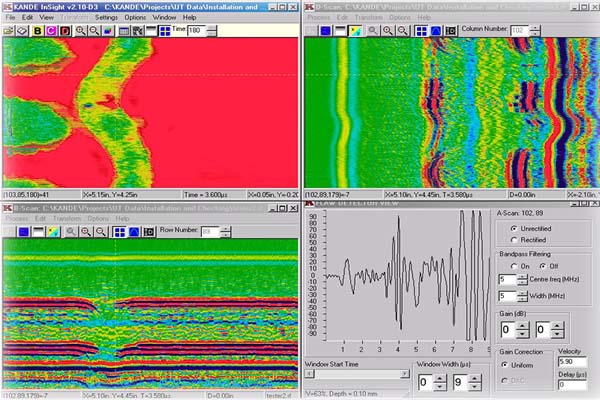Click the blue four-pane grid icon in the D-Scan toolbar

(x=421, y=31)
